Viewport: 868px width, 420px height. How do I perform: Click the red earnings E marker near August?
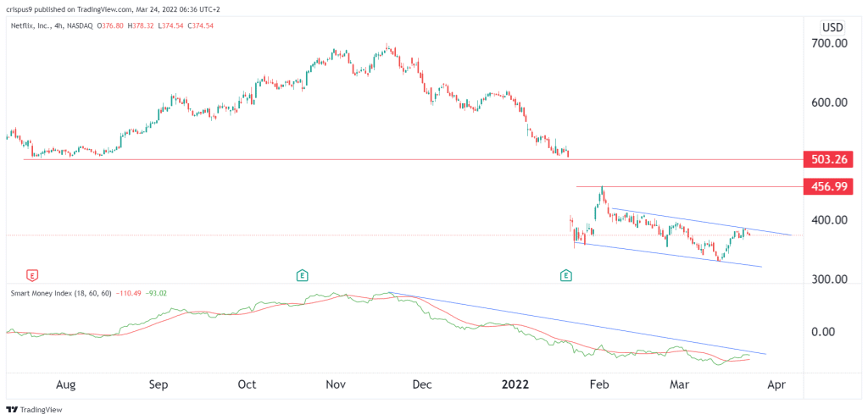point(32,274)
